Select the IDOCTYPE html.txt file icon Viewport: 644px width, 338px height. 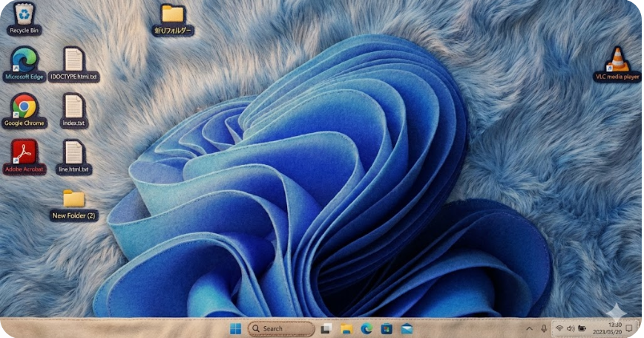[74, 64]
